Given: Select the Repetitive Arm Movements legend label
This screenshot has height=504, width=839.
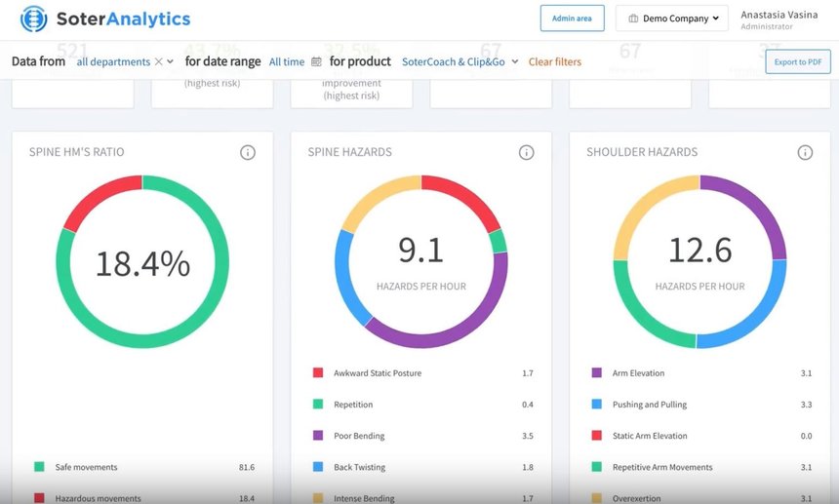Looking at the screenshot, I should coord(662,467).
